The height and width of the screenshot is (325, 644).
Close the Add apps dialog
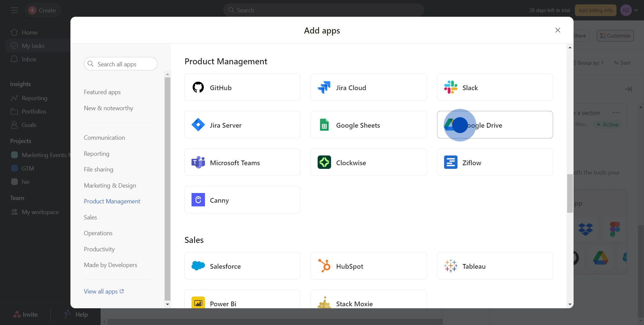[x=557, y=30]
